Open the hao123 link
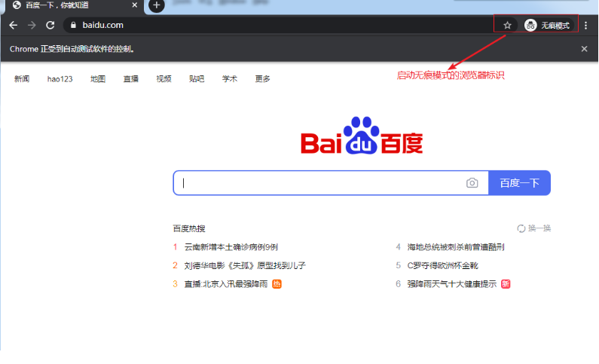The width and height of the screenshot is (599, 364). click(x=60, y=79)
